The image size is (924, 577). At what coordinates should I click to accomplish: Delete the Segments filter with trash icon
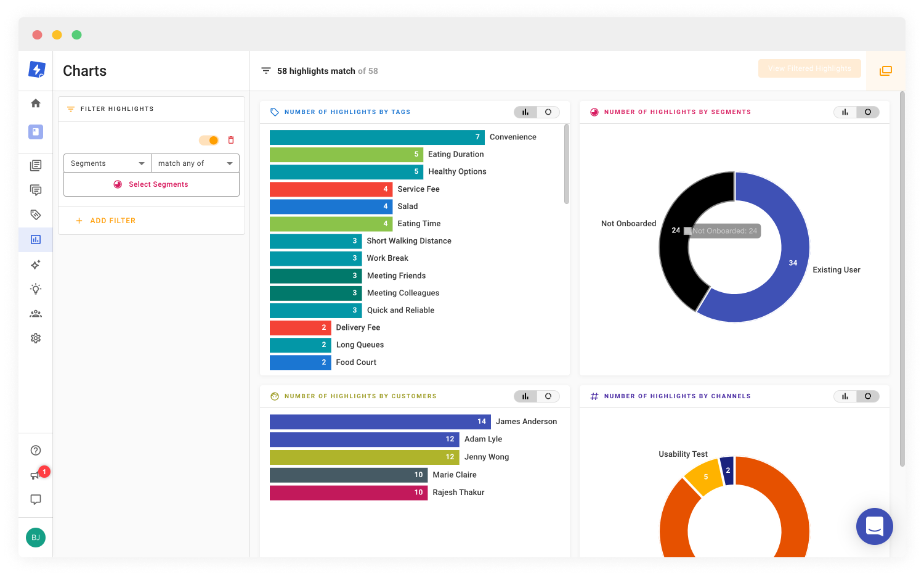point(231,140)
